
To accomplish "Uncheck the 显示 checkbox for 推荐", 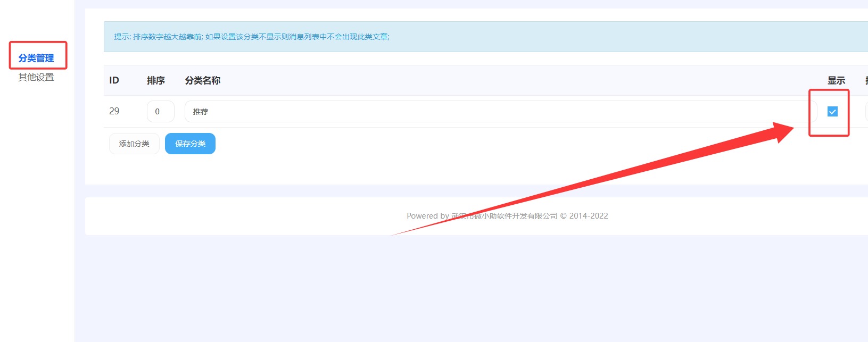I will (x=832, y=111).
